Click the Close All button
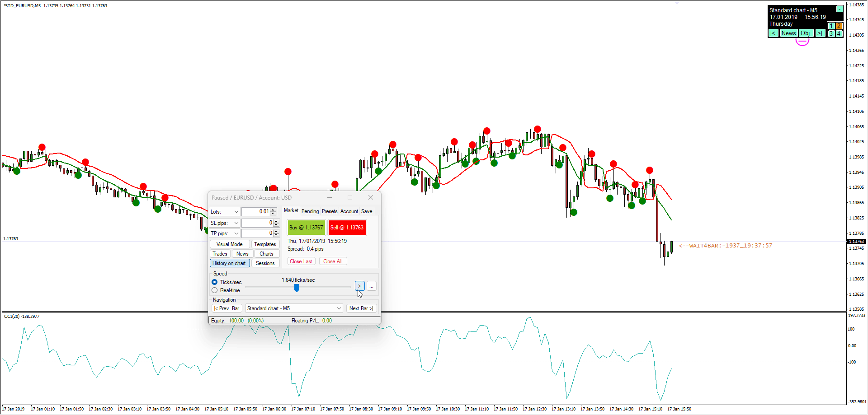 [x=333, y=261]
